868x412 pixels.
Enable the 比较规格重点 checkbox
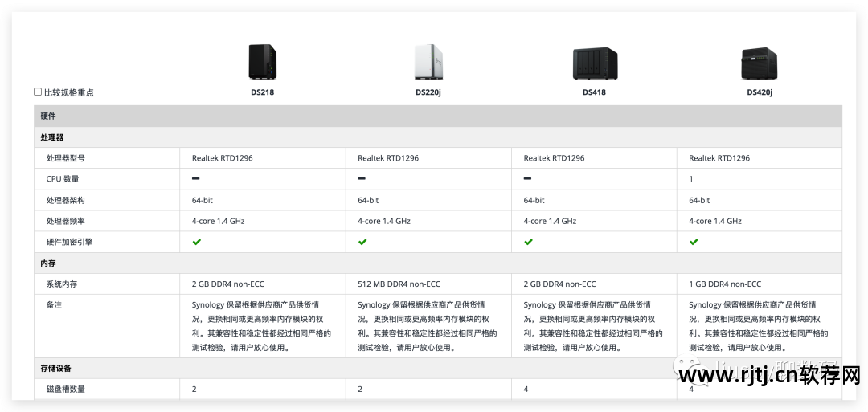click(38, 92)
